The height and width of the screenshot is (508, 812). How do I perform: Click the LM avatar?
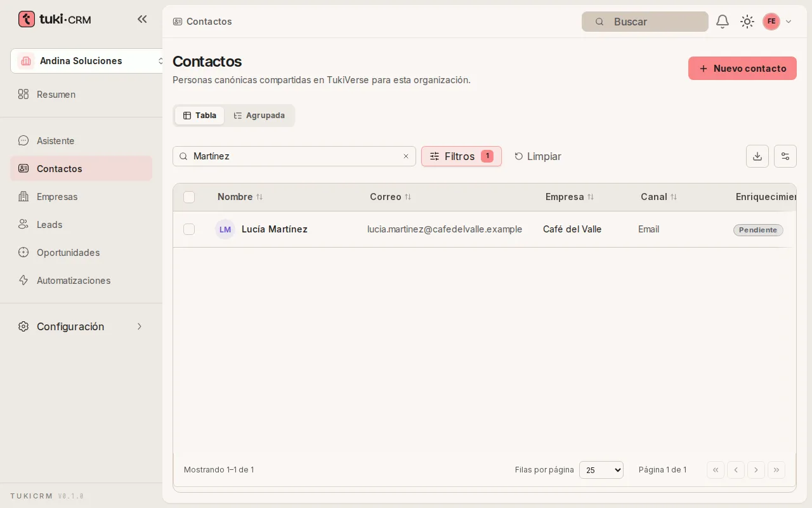point(225,229)
